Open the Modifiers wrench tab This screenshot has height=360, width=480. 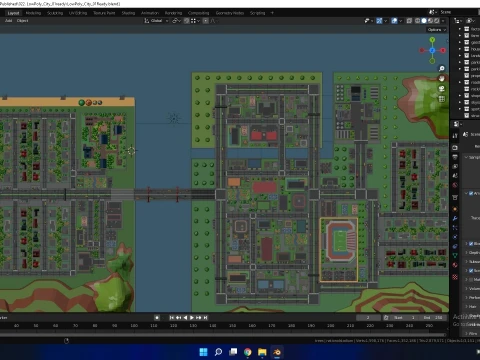pyautogui.click(x=455, y=218)
